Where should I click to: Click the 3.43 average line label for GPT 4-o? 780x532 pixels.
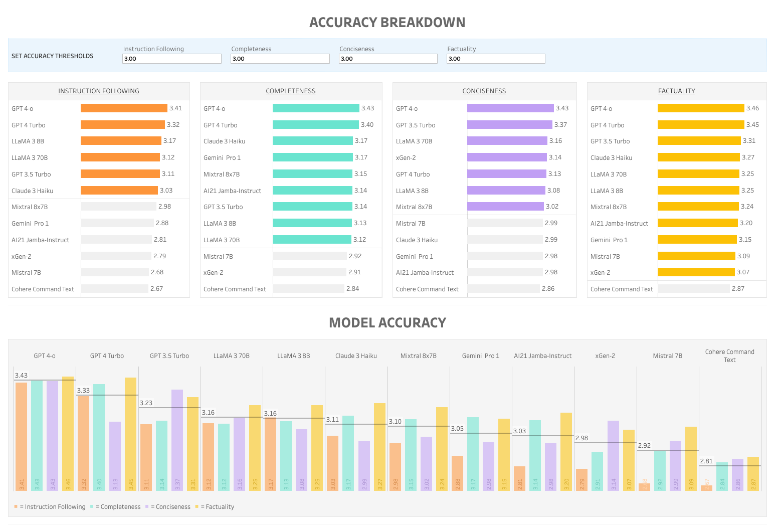coord(22,376)
